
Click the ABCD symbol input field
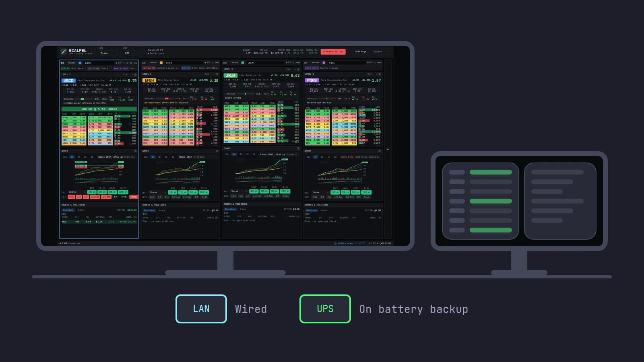(99, 63)
